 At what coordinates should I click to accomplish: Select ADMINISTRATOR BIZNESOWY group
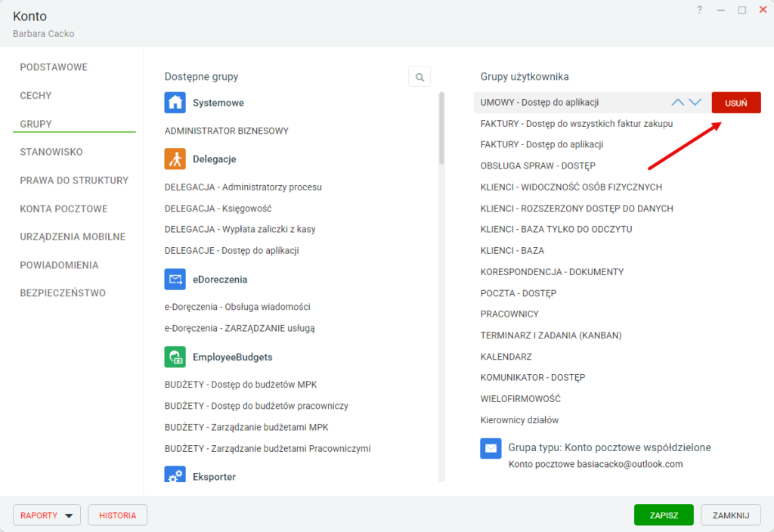point(227,131)
